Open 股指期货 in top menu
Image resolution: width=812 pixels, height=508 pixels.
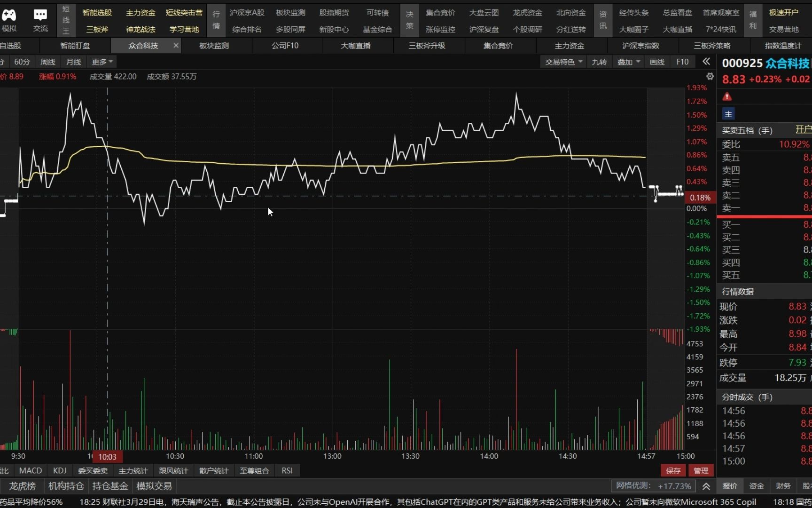click(334, 13)
